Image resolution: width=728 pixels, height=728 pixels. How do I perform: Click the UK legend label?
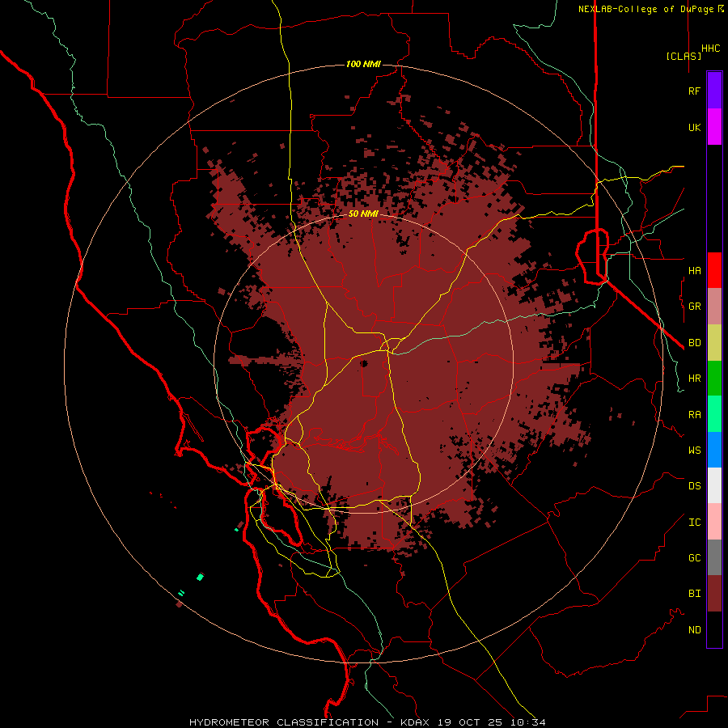pyautogui.click(x=695, y=128)
